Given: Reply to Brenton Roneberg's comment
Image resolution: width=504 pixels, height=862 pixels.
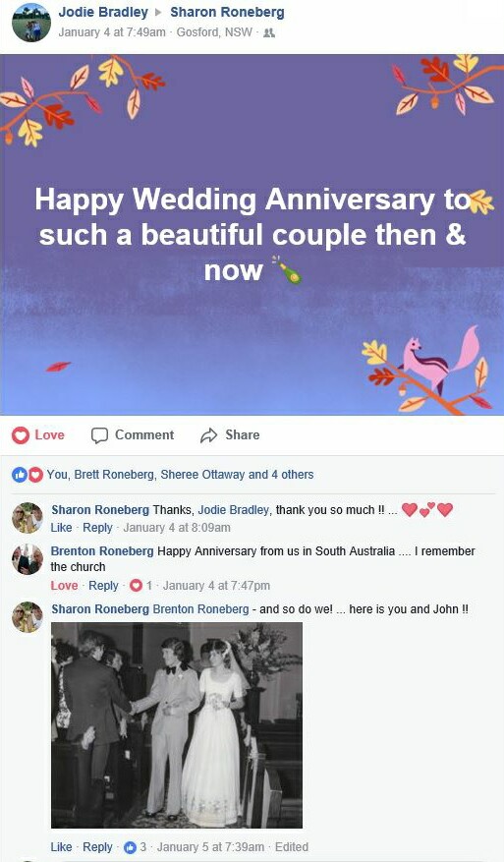Looking at the screenshot, I should [x=103, y=586].
